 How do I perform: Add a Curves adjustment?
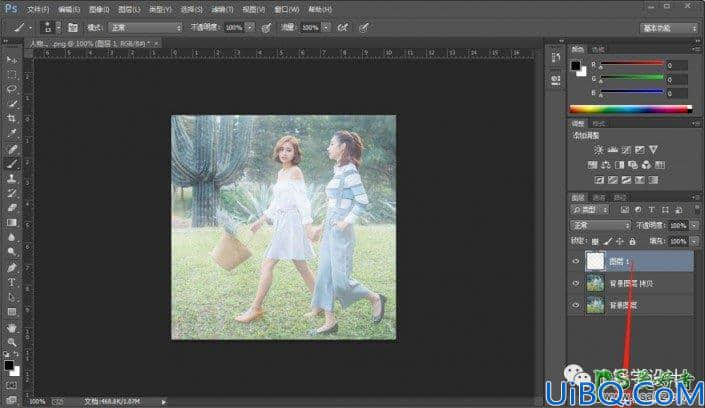pyautogui.click(x=626, y=150)
